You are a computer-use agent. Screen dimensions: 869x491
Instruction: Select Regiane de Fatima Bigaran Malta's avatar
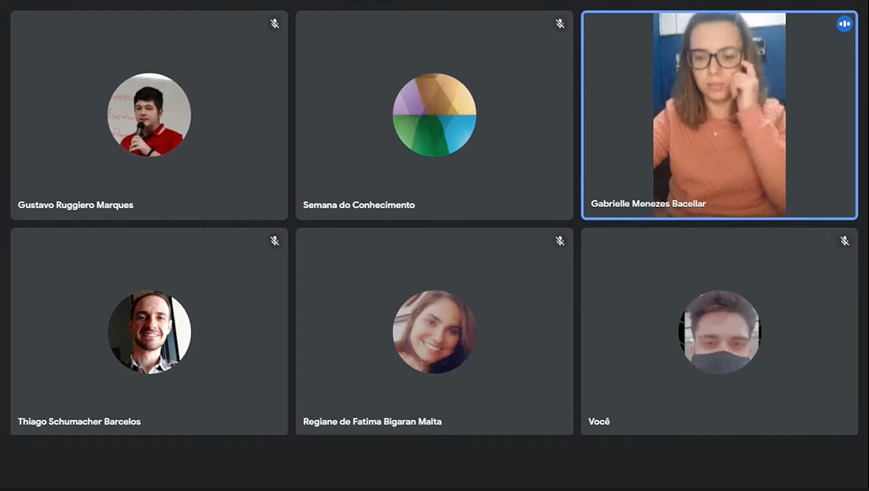[434, 332]
